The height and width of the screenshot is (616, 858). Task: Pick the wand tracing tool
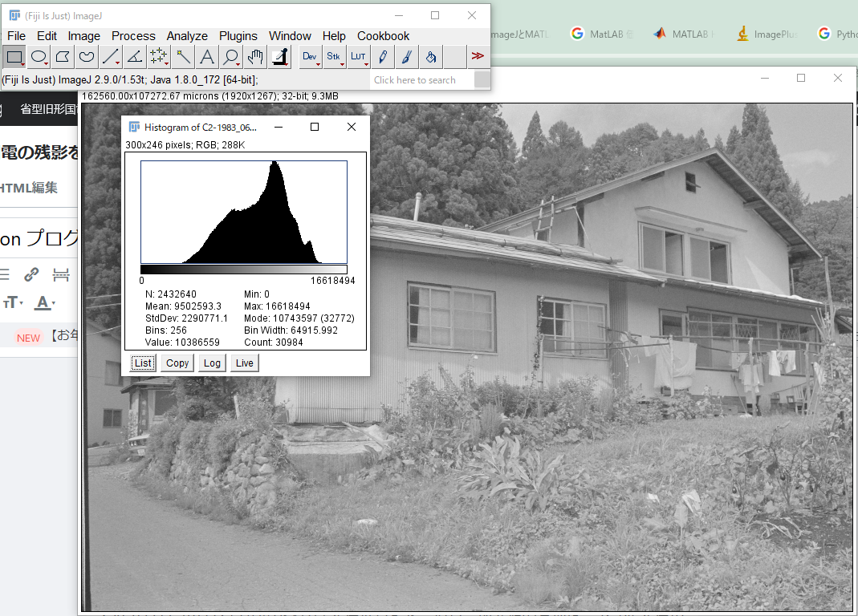tap(181, 56)
